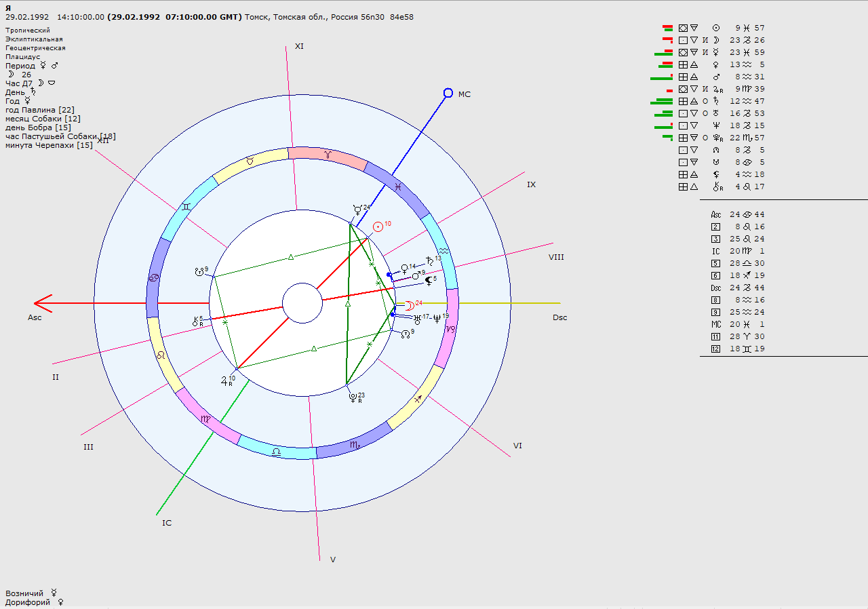Select Black Moon Lilith glyph in the chart
This screenshot has height=609, width=868.
pos(428,279)
